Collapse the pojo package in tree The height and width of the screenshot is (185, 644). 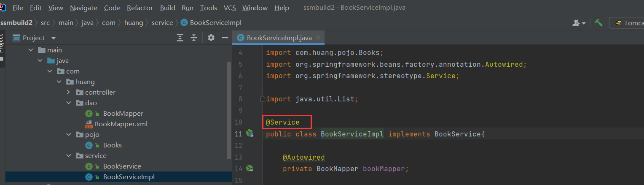(x=69, y=134)
